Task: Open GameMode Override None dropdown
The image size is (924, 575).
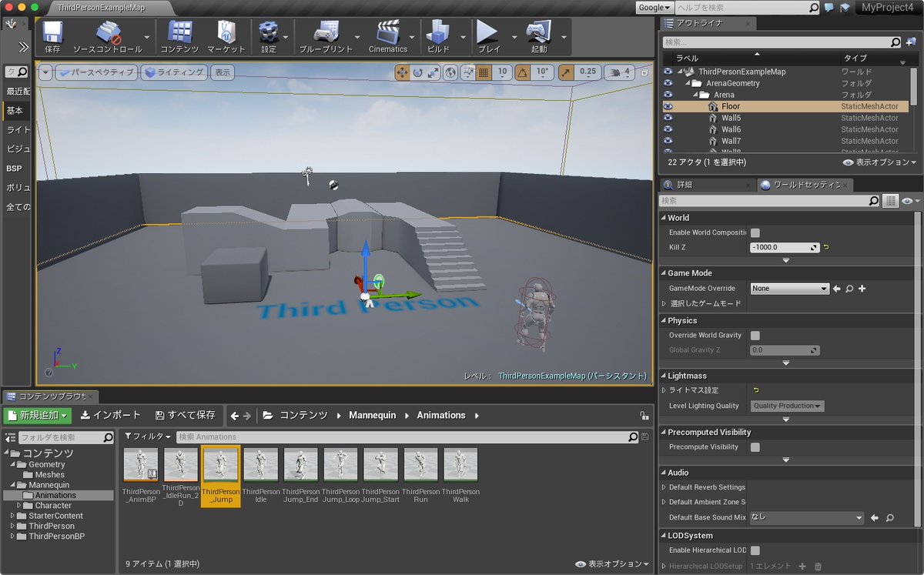Action: pos(789,289)
